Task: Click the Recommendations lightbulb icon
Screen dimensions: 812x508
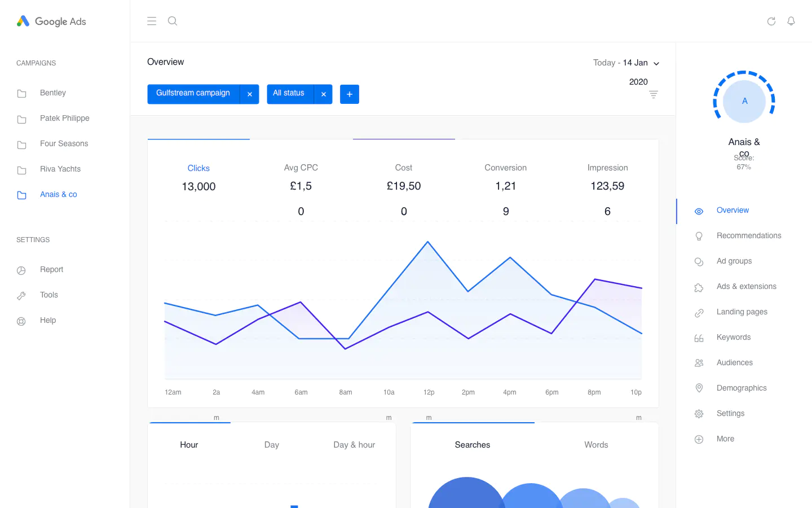Action: pos(699,237)
